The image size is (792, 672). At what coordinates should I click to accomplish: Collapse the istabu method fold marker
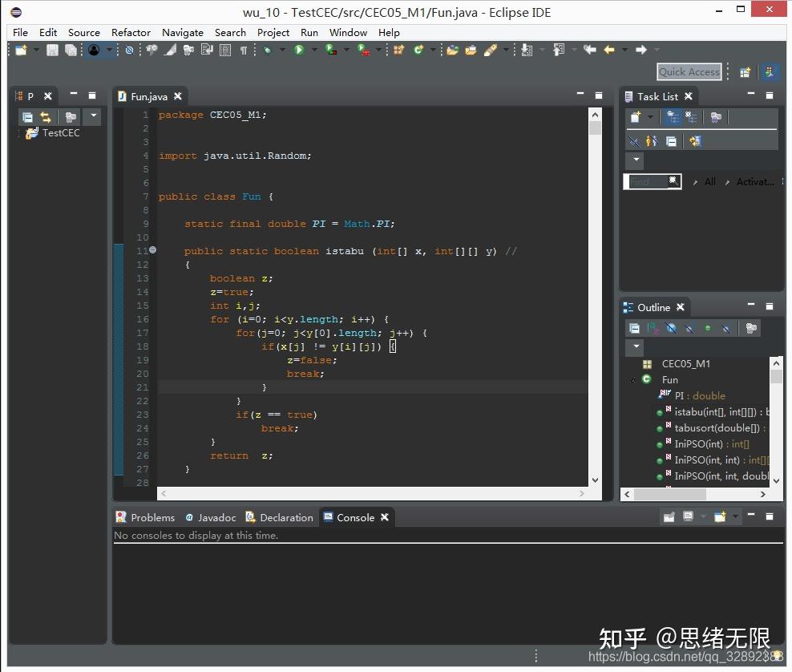coord(152,249)
